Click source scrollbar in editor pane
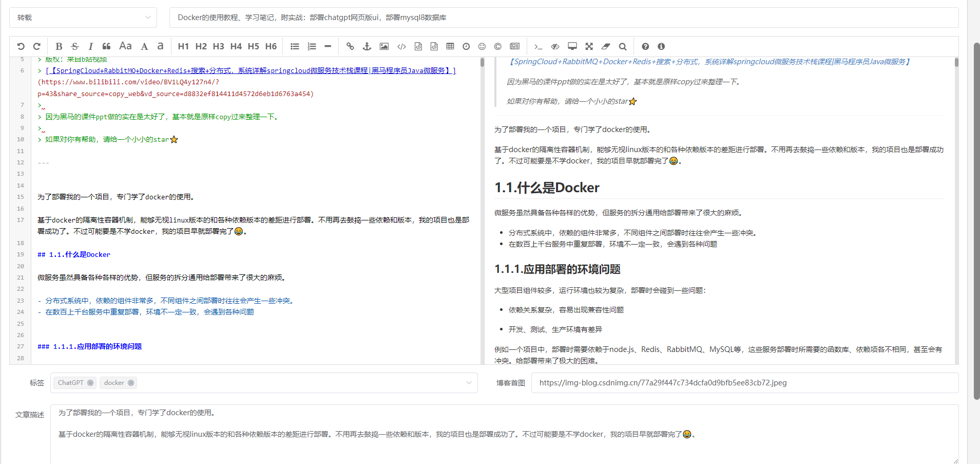 [x=482, y=63]
